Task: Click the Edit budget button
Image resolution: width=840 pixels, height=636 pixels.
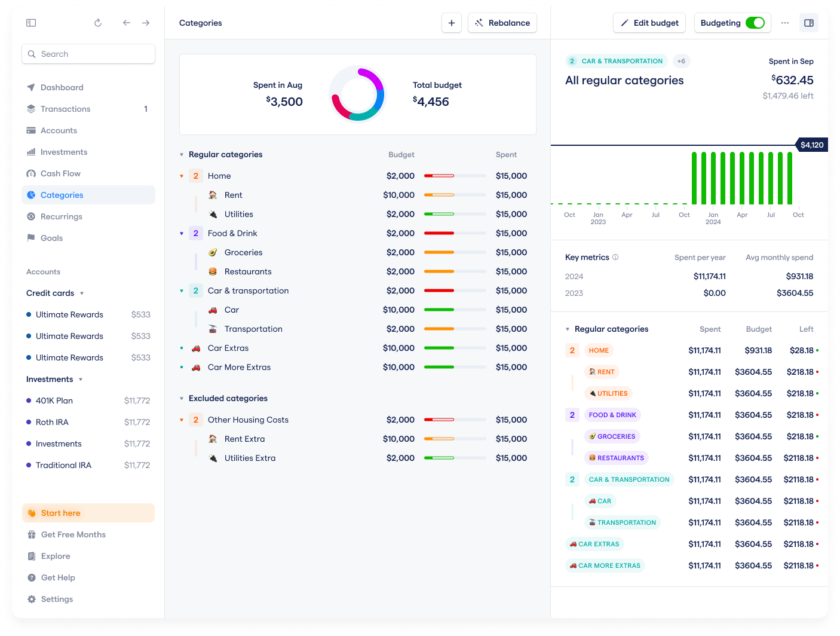Action: pos(649,23)
